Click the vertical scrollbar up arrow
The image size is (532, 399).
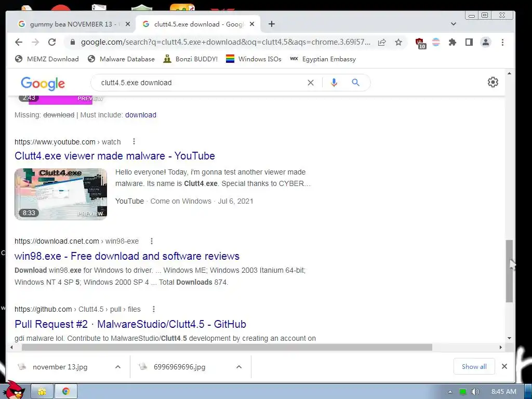[509, 73]
